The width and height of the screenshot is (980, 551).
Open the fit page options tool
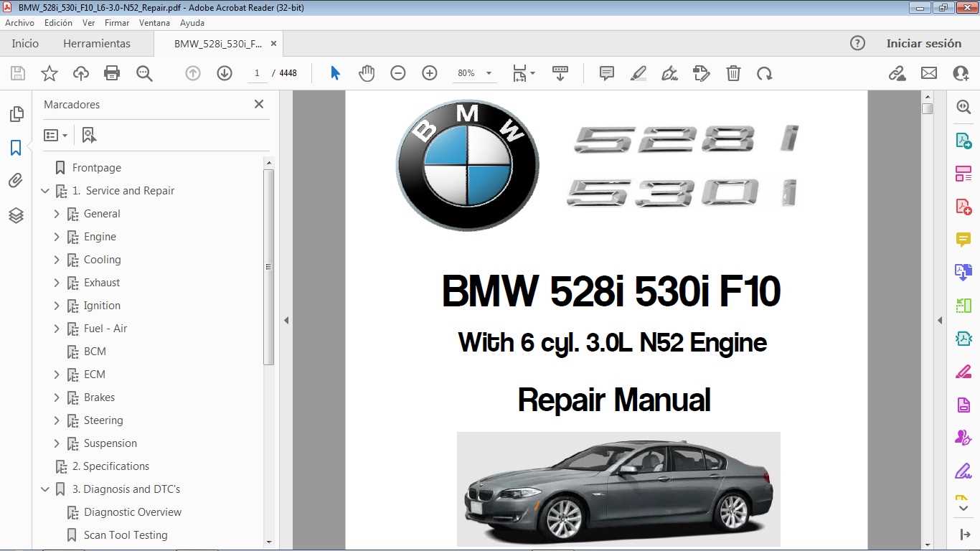[524, 73]
